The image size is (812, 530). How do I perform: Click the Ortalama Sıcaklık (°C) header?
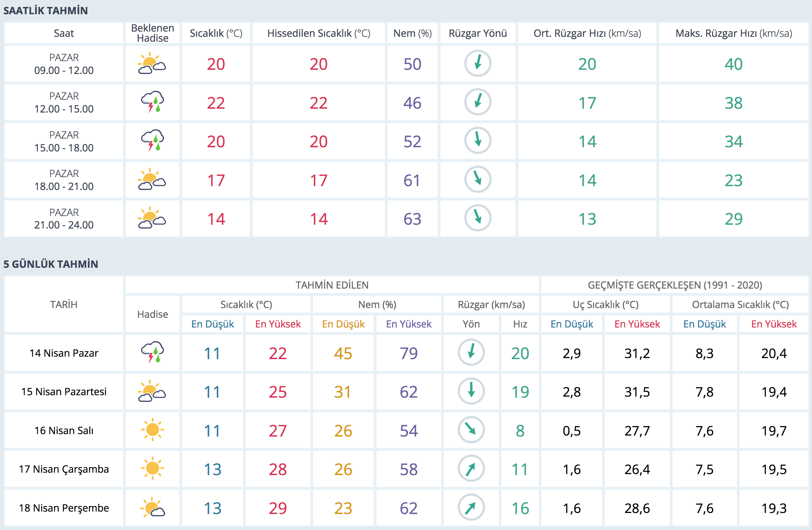pyautogui.click(x=740, y=305)
